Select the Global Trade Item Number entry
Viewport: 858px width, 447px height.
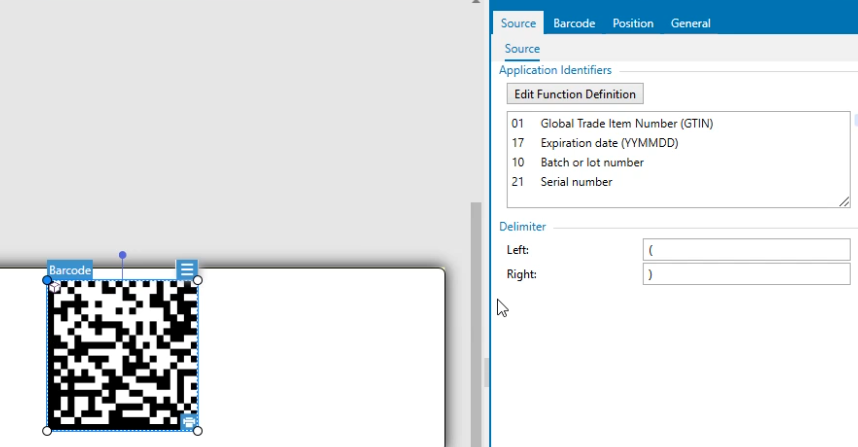click(x=626, y=123)
